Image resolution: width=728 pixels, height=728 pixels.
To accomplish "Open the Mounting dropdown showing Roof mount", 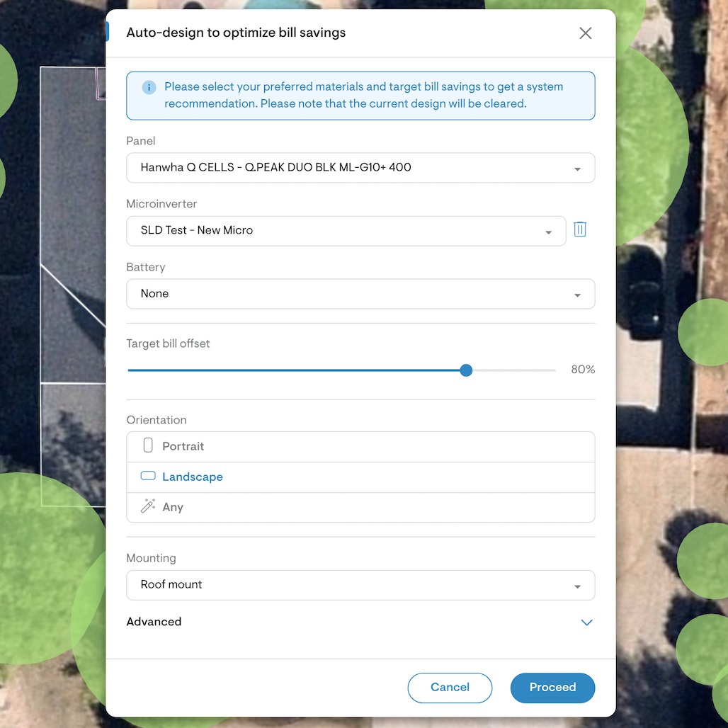I will click(x=360, y=585).
